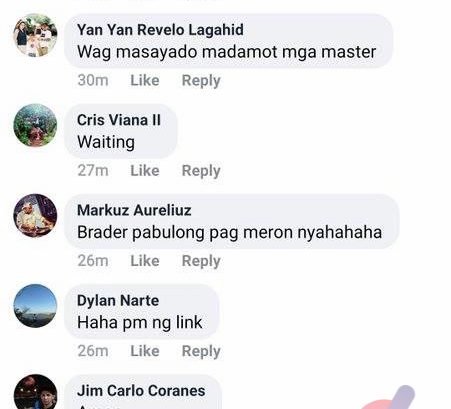The width and height of the screenshot is (451, 409).
Task: Open Yan Yan Revelo Lagahid's profile picture
Action: [35, 35]
